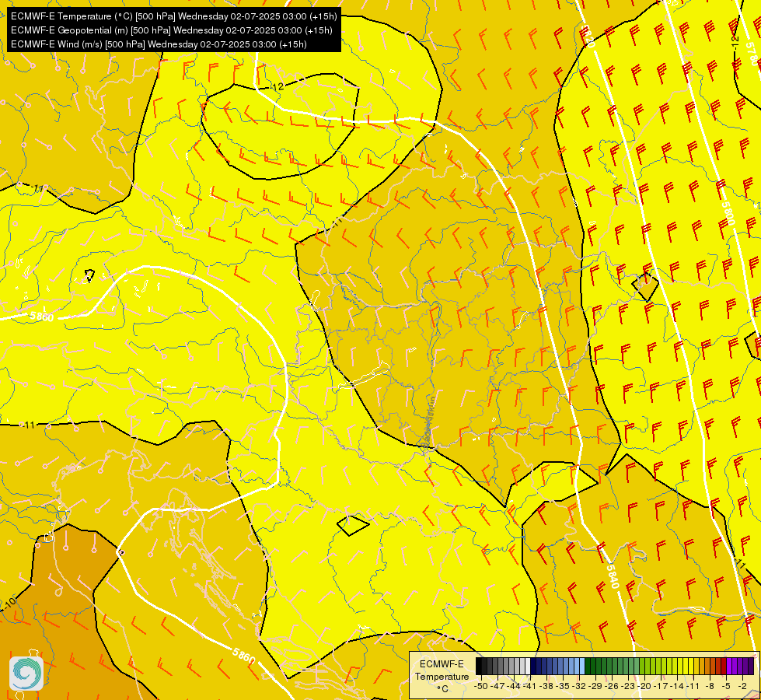761x700 pixels.
Task: Click the -11 value on the legend scale
Action: (x=693, y=686)
